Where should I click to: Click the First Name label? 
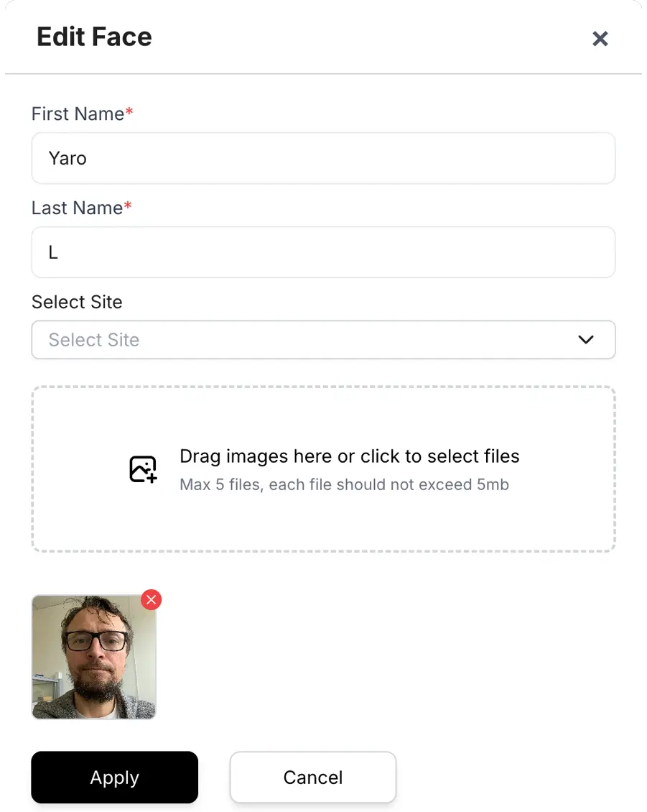pos(78,114)
